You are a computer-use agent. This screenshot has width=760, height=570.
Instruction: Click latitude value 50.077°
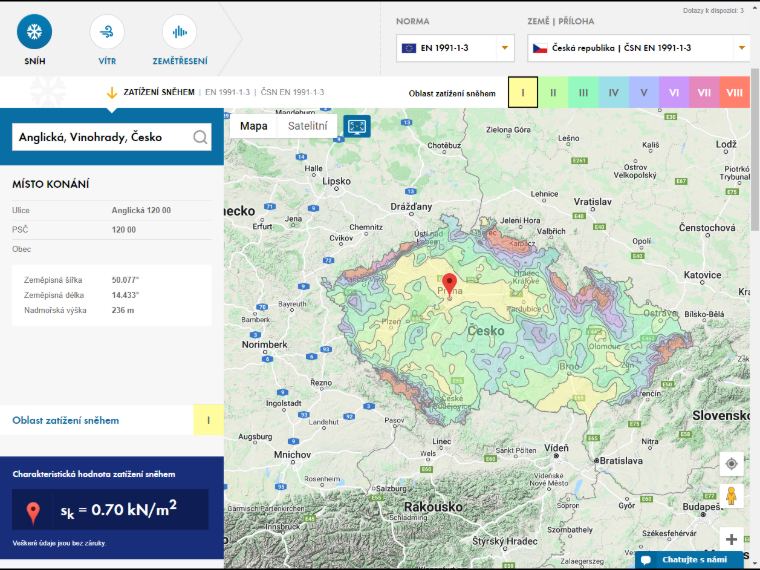pos(125,280)
